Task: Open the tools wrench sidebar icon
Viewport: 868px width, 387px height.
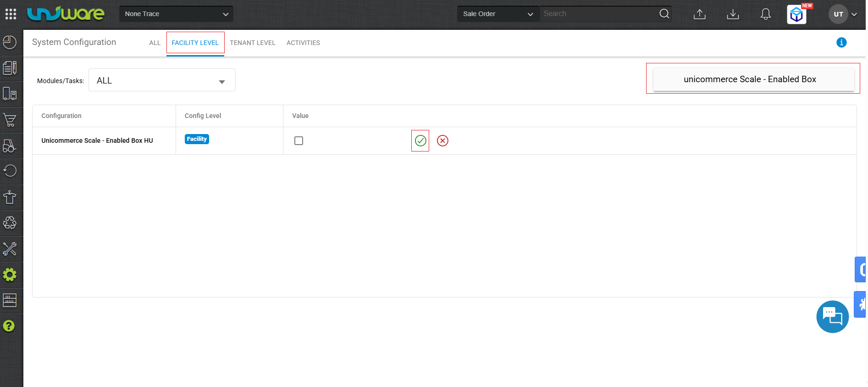Action: tap(10, 249)
